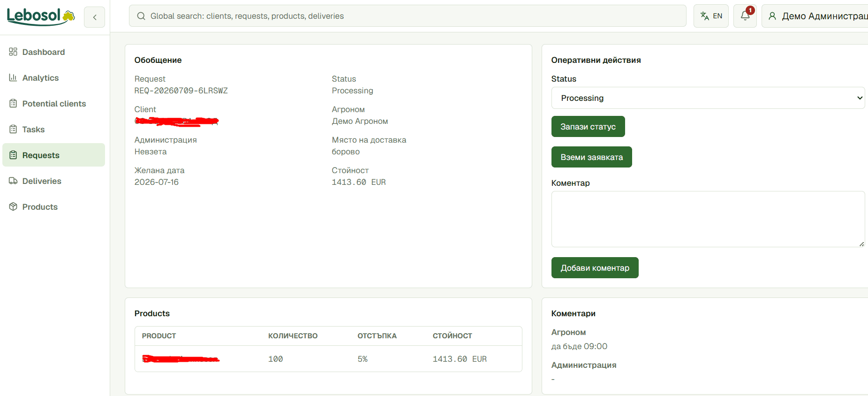Click the Администрация label under Коментари
This screenshot has width=868, height=396.
pos(584,365)
